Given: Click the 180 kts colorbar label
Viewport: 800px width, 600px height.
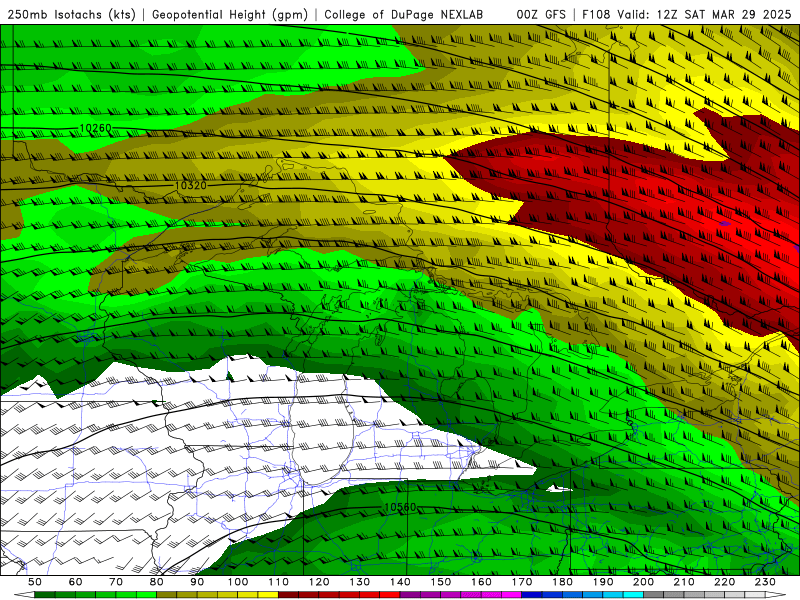Looking at the screenshot, I should click(562, 582).
